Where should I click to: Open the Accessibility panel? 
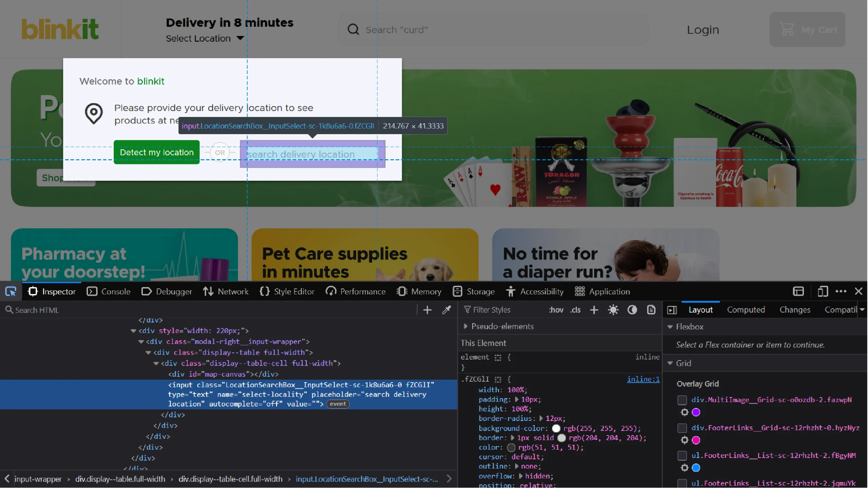click(535, 292)
